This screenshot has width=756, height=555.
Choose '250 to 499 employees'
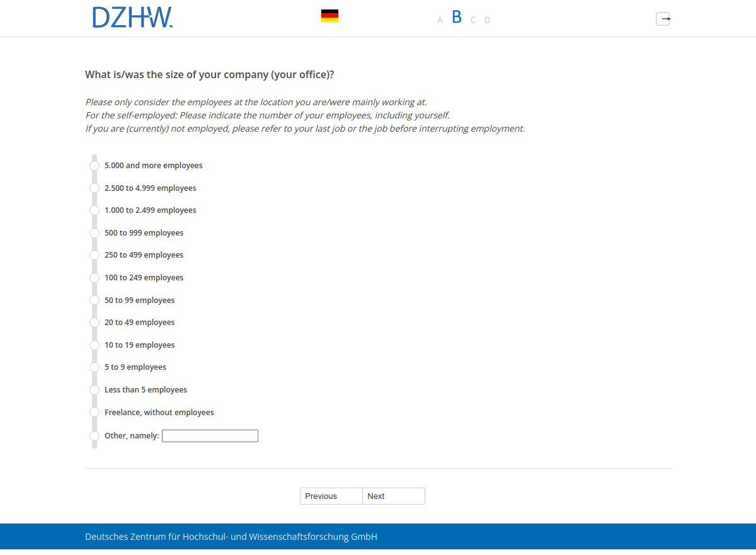[x=94, y=255]
